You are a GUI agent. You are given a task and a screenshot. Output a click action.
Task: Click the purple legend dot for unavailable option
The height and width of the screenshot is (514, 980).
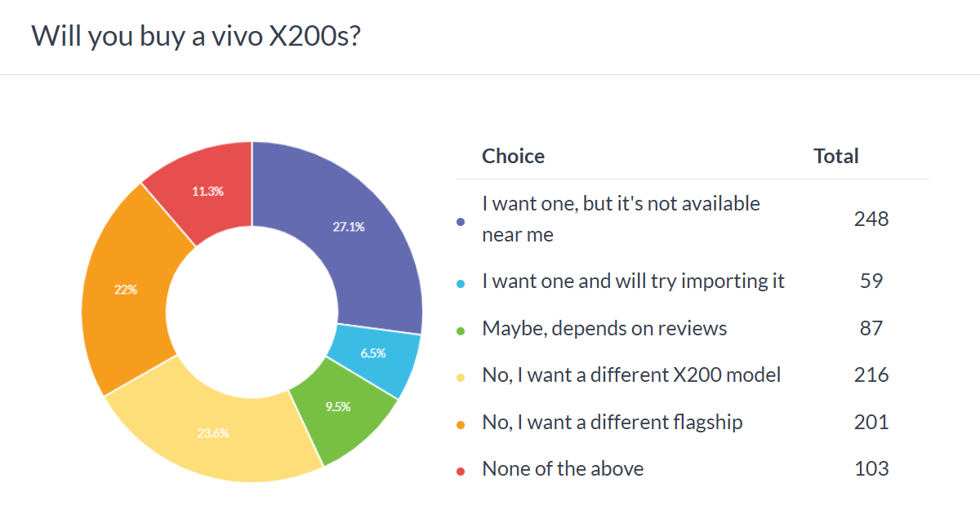[x=461, y=221]
